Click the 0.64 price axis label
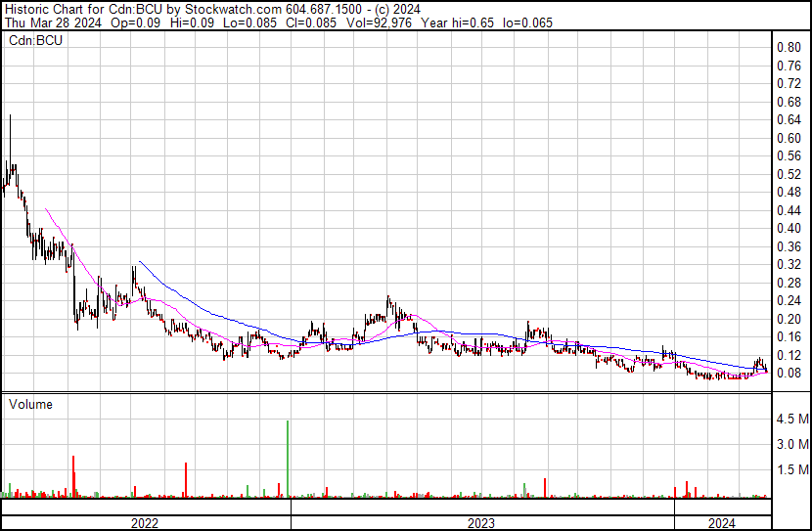 pyautogui.click(x=789, y=119)
